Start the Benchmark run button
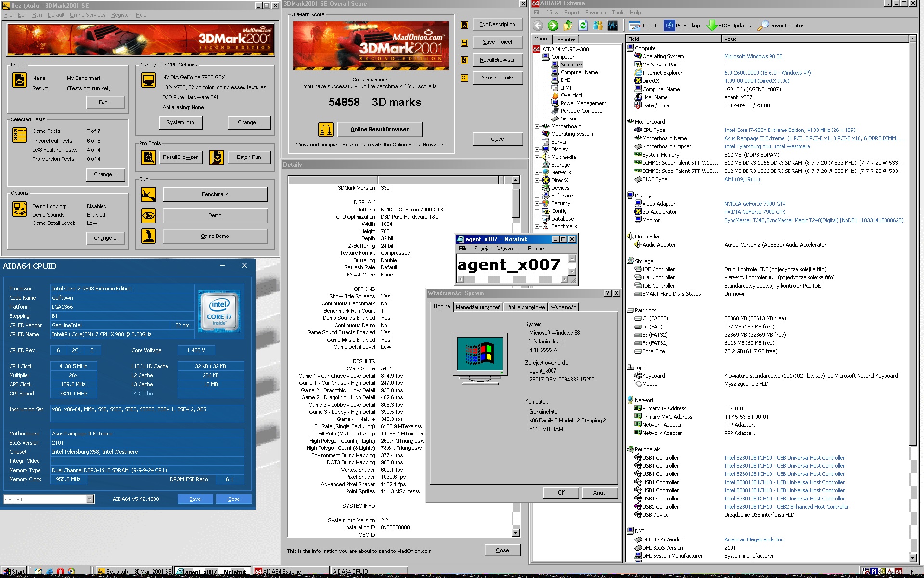 click(x=215, y=195)
